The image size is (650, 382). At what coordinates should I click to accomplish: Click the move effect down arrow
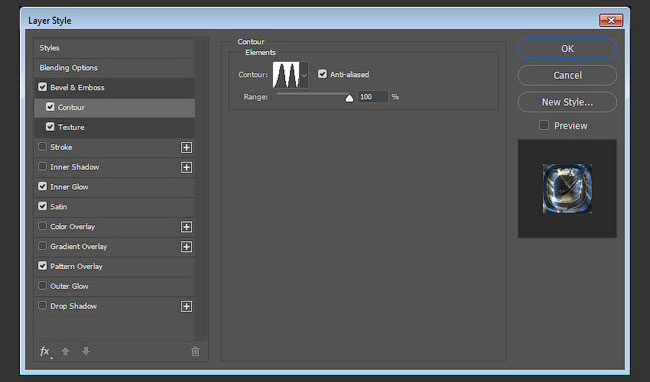click(x=86, y=351)
